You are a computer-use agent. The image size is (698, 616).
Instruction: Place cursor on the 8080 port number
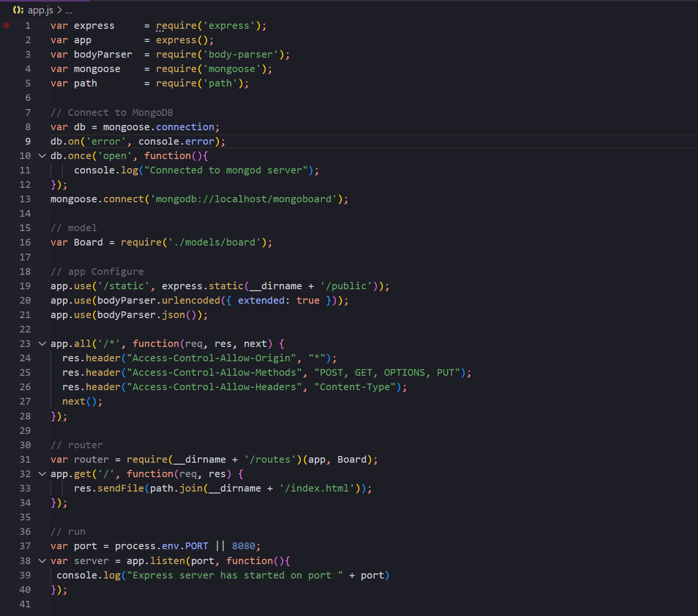[x=244, y=546]
